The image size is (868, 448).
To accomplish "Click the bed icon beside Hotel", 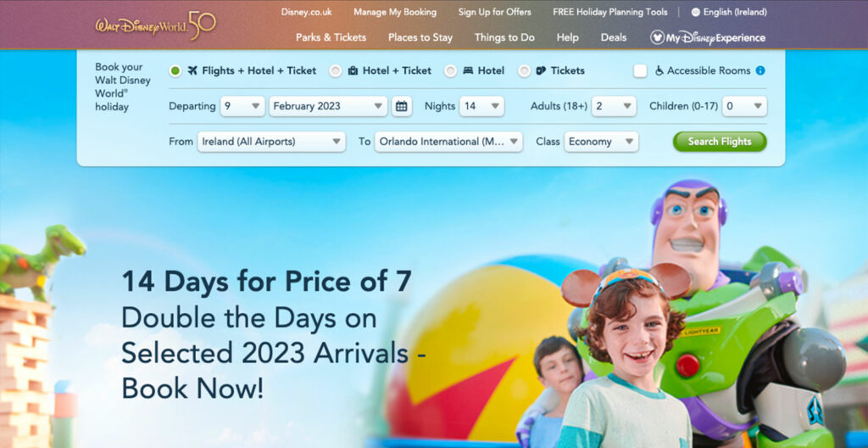I will pyautogui.click(x=468, y=70).
